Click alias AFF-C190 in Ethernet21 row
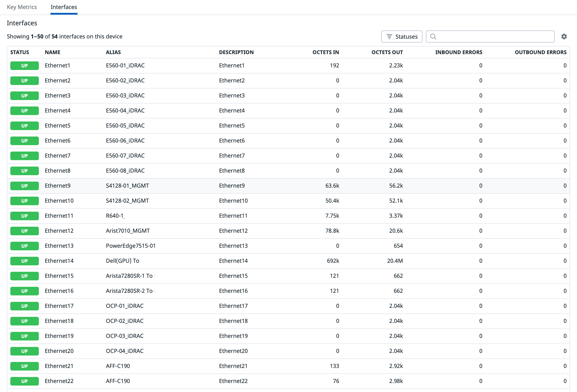 click(118, 366)
